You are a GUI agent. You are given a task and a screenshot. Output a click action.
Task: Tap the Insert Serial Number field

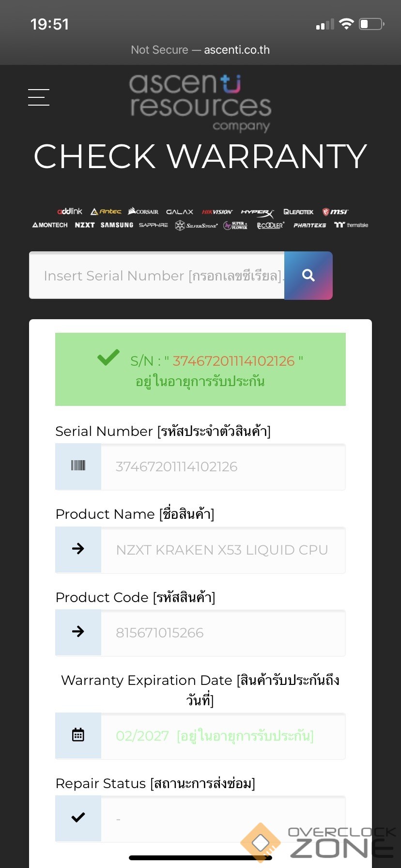(157, 276)
